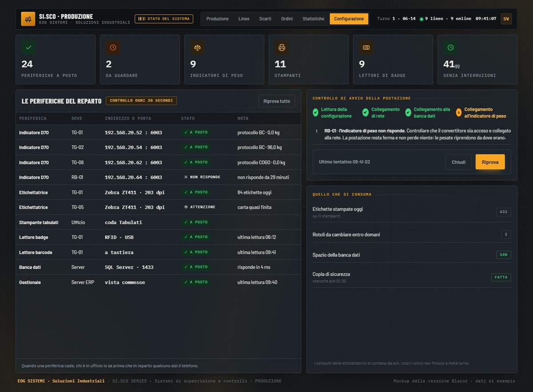The image size is (533, 392).
Task: Click the green online status dot in header
Action: tap(422, 19)
